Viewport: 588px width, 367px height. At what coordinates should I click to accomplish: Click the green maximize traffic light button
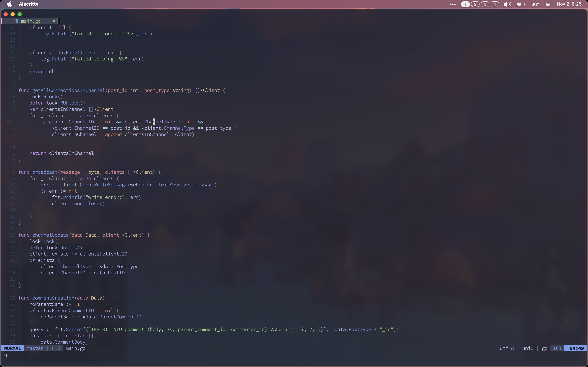point(19,14)
